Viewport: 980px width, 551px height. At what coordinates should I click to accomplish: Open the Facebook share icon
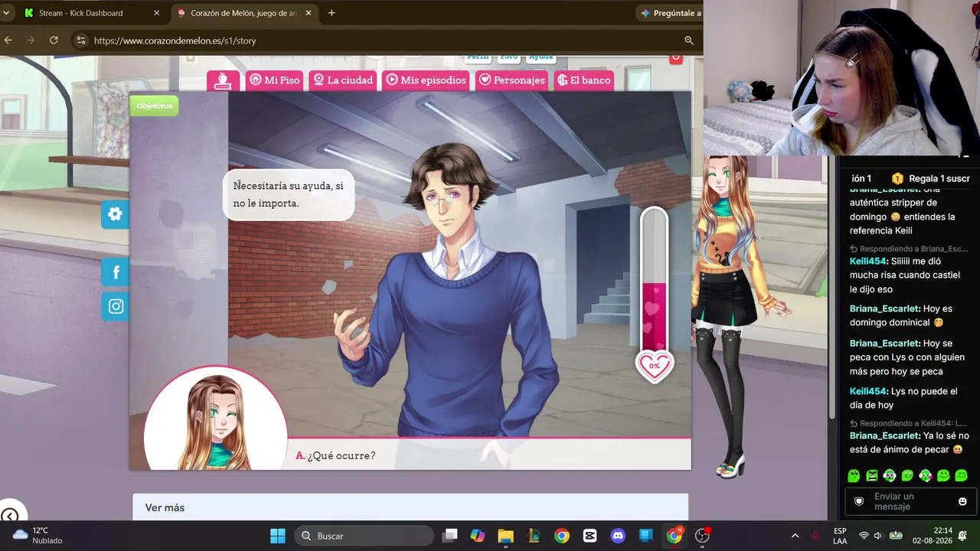tap(116, 272)
